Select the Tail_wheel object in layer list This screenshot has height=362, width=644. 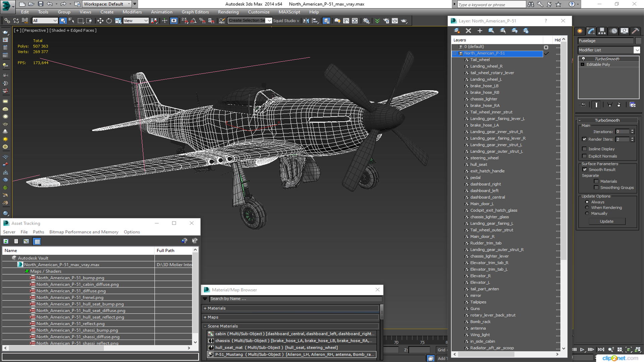(480, 60)
